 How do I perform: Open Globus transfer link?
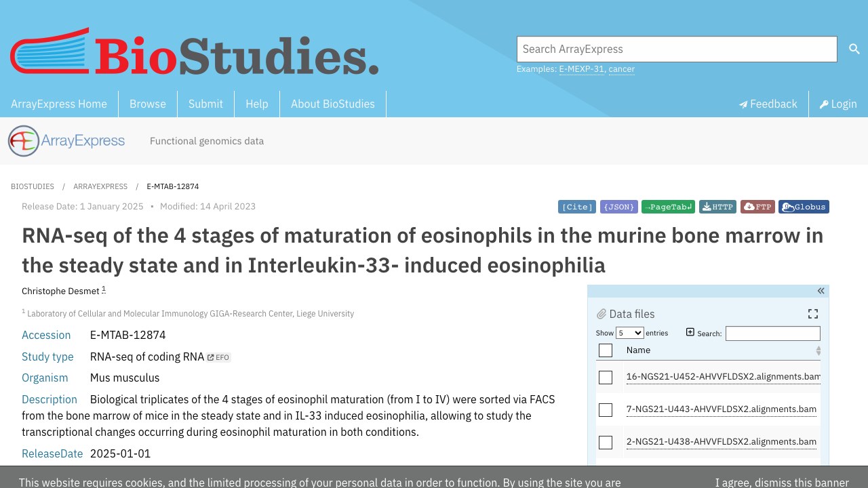[x=804, y=207]
